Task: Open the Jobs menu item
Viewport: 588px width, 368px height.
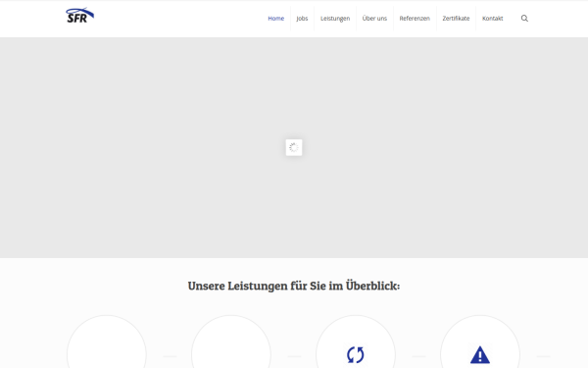Action: coord(302,19)
